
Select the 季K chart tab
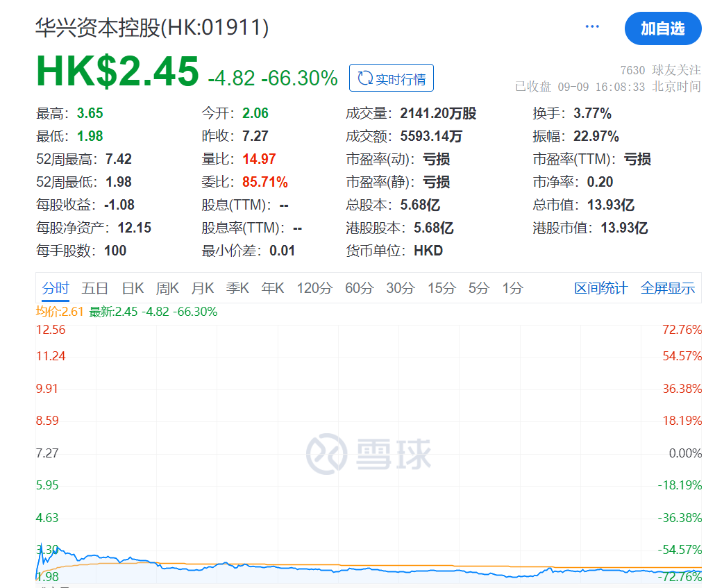pyautogui.click(x=237, y=288)
